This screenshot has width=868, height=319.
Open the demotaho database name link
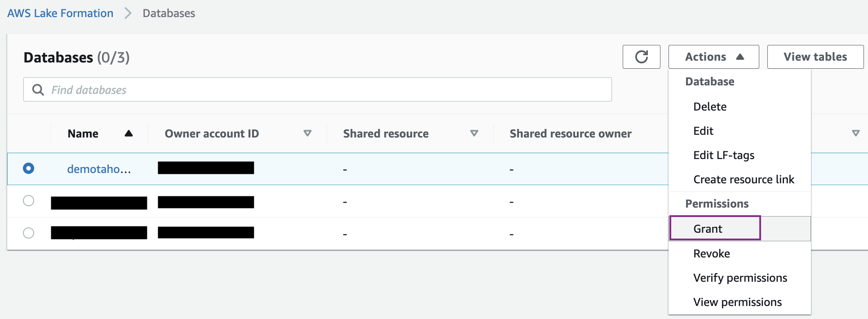point(99,169)
